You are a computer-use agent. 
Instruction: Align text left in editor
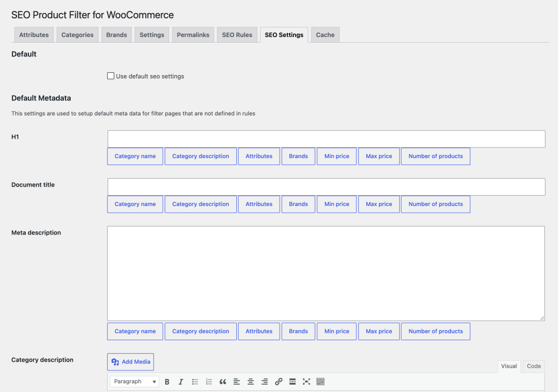click(237, 382)
